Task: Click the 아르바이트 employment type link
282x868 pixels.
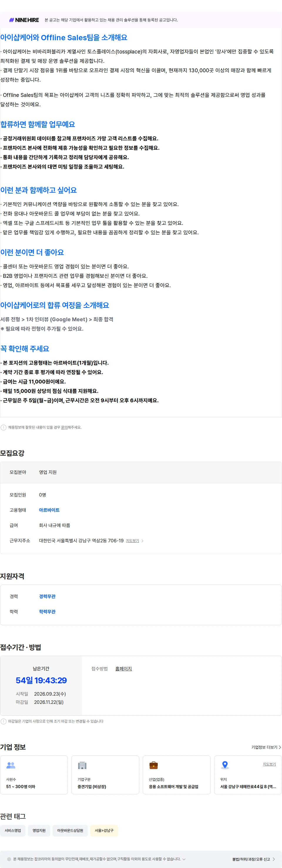Action: [x=49, y=510]
